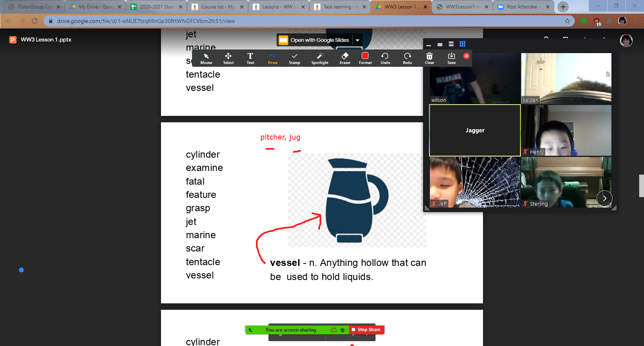The width and height of the screenshot is (644, 346).
Task: Click the extension icon with badge 19
Action: click(x=597, y=21)
